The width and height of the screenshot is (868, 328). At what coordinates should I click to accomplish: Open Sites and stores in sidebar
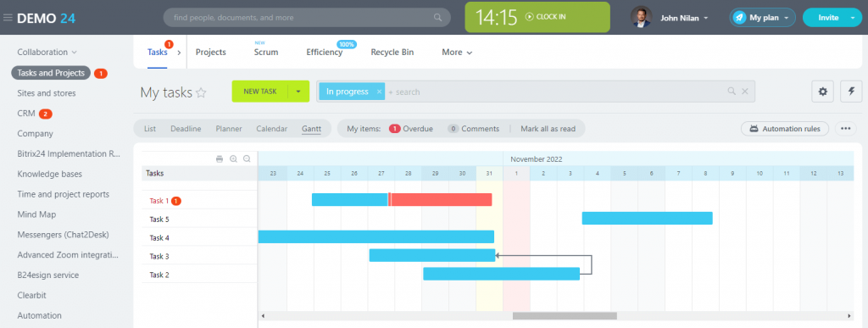point(47,93)
